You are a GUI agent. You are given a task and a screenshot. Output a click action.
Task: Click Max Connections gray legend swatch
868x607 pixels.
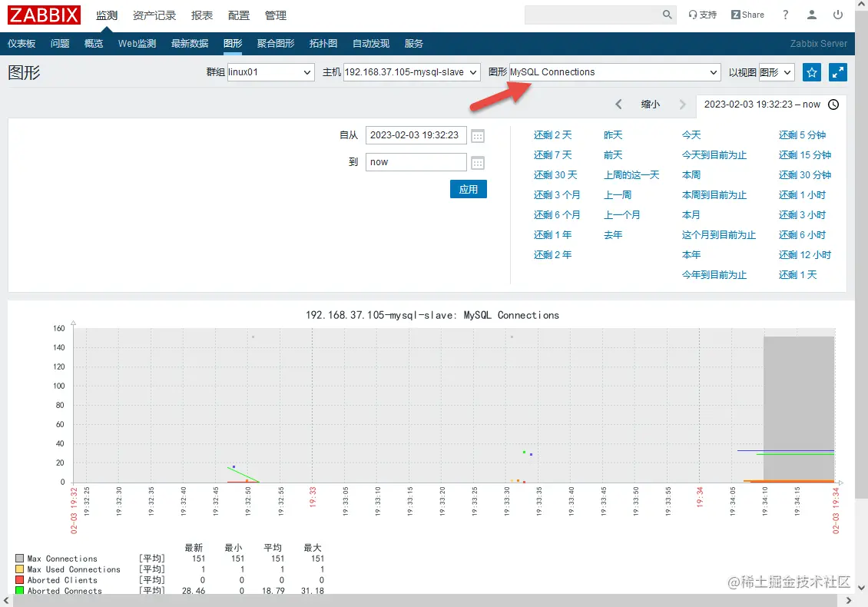pos(19,559)
